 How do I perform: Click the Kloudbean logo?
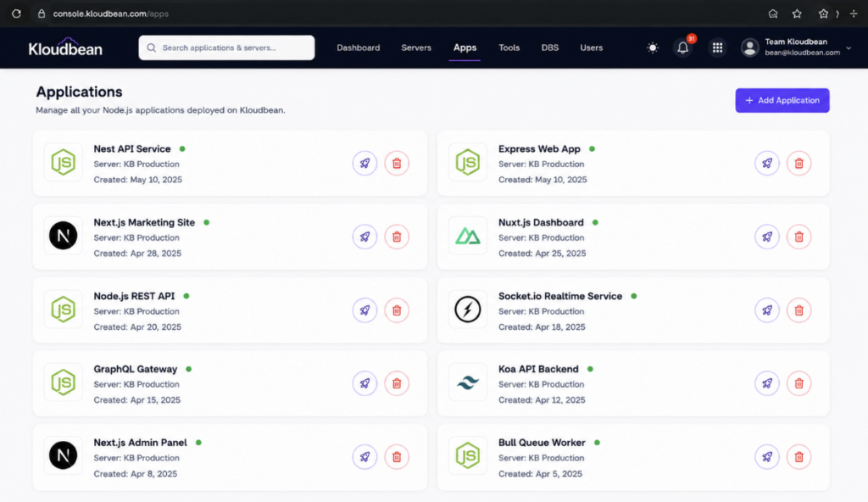pos(65,47)
